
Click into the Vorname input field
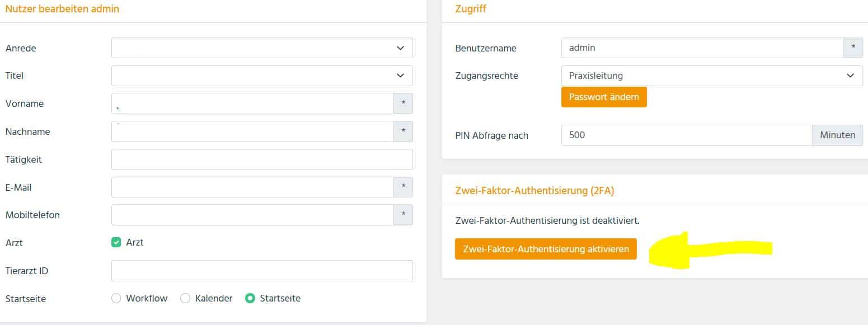point(252,103)
